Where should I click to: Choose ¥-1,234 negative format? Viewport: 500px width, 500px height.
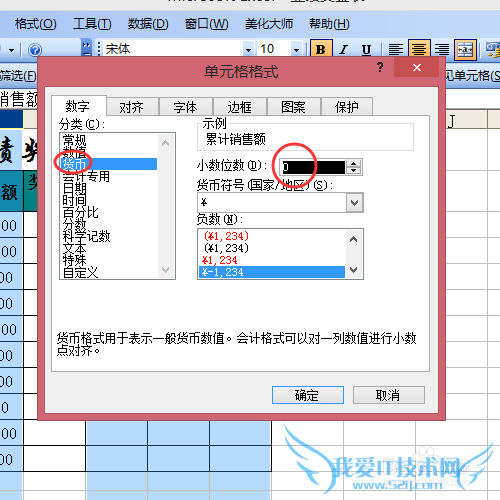(x=272, y=272)
